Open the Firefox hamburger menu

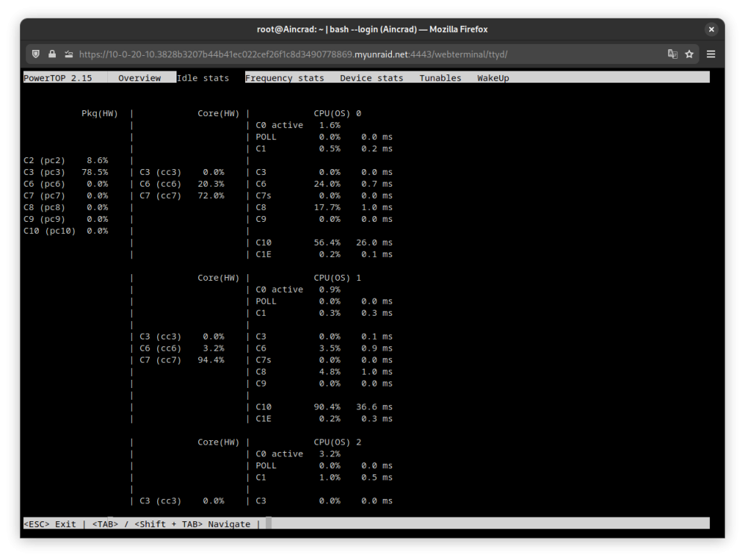tap(711, 54)
